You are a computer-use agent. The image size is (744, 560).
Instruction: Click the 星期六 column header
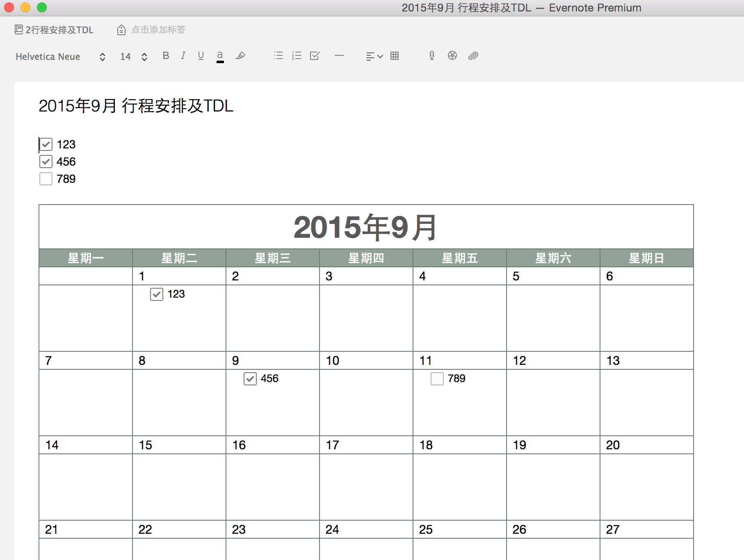click(x=553, y=258)
